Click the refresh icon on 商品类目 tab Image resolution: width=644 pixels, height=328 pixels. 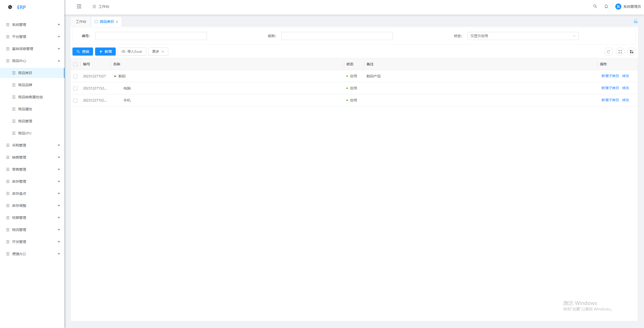(96, 22)
